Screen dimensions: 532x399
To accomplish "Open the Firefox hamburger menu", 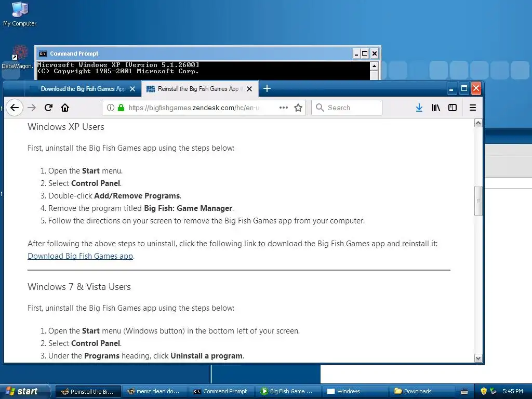I will pyautogui.click(x=473, y=108).
